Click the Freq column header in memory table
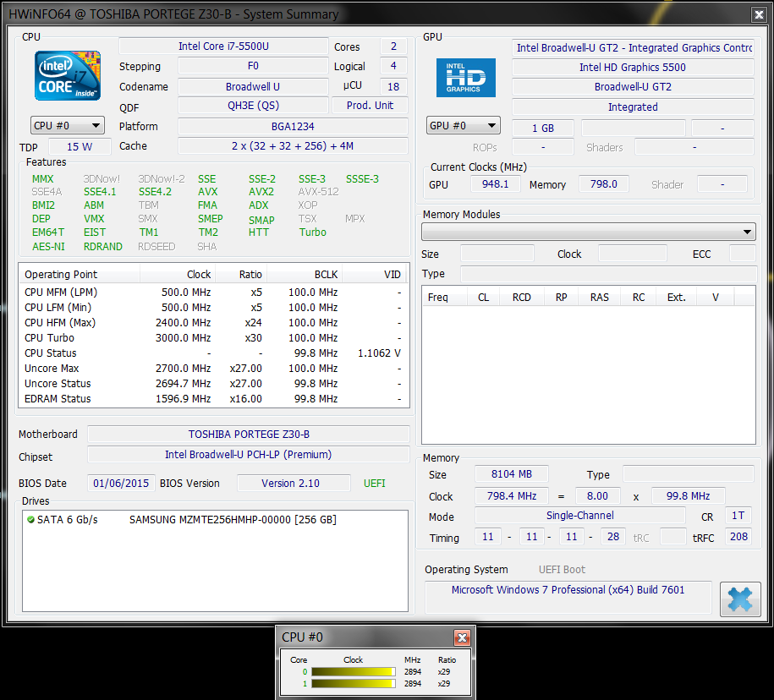The height and width of the screenshot is (700, 774). click(x=444, y=298)
